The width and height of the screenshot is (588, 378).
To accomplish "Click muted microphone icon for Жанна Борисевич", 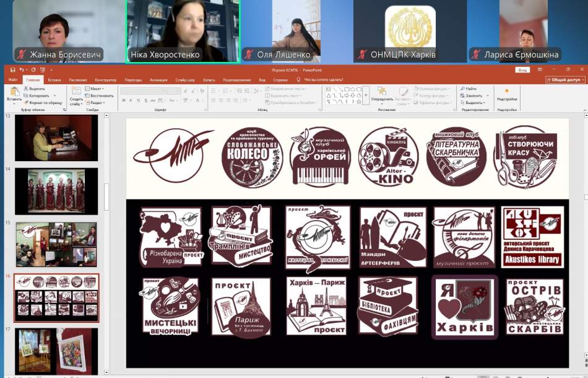I will [x=22, y=55].
